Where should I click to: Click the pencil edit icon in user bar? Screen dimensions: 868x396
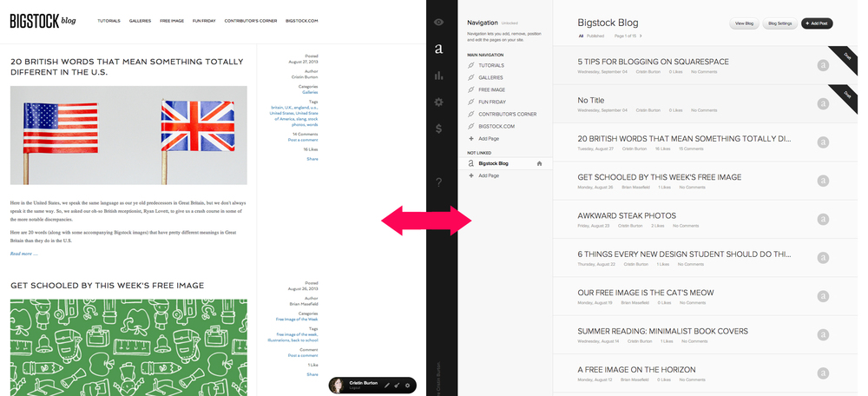(x=387, y=386)
